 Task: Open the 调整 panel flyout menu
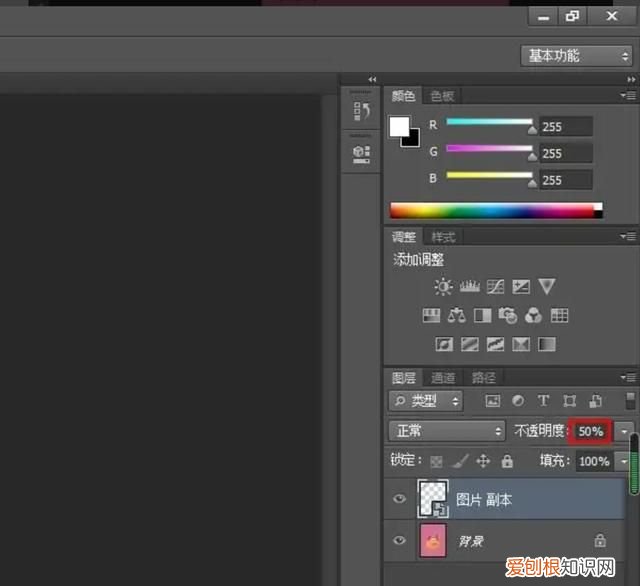(x=628, y=236)
